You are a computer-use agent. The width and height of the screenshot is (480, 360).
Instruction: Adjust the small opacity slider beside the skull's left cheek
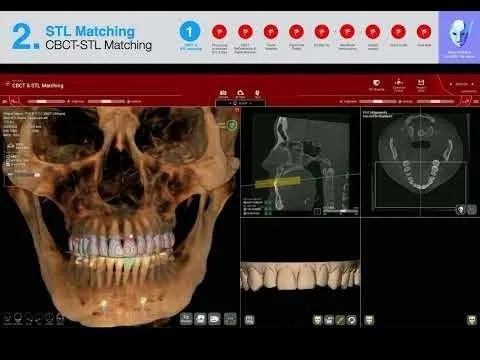point(23,175)
